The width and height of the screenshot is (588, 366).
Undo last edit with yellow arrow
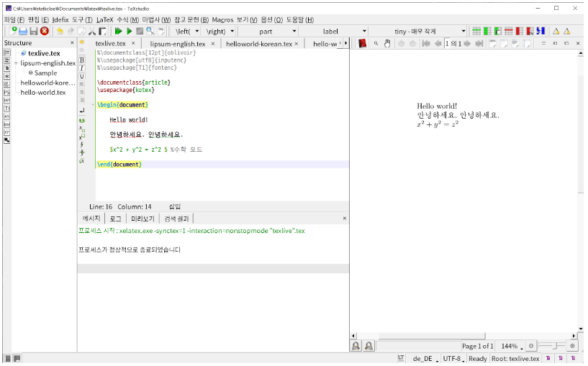tap(60, 31)
